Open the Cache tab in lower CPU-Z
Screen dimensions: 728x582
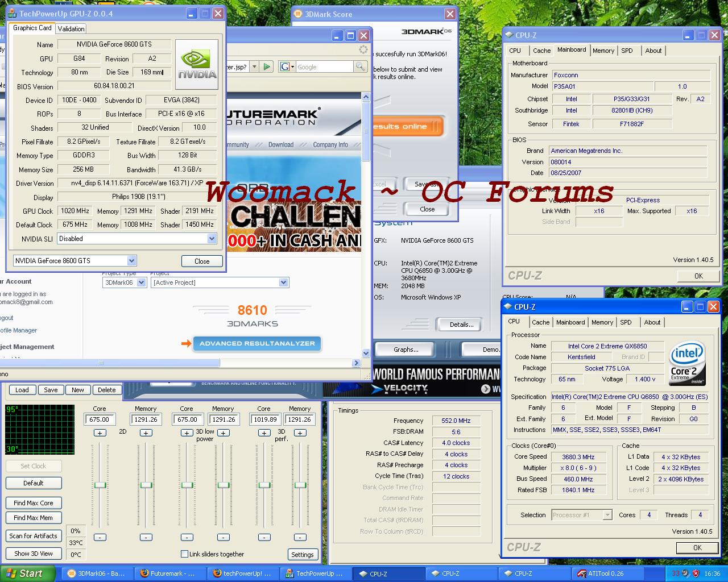coord(541,322)
